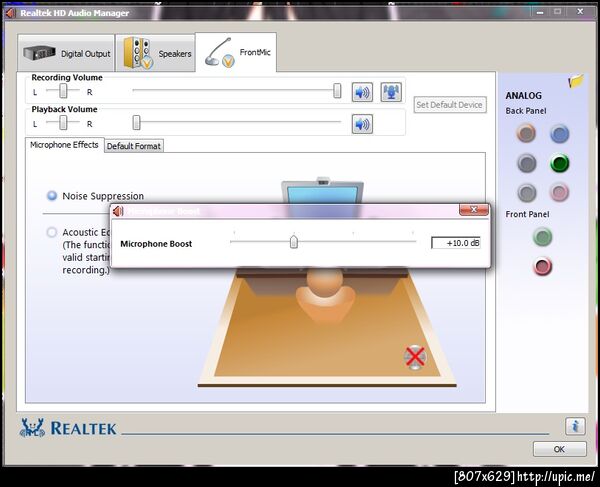
Task: Click the listener figure in the room
Action: click(325, 295)
